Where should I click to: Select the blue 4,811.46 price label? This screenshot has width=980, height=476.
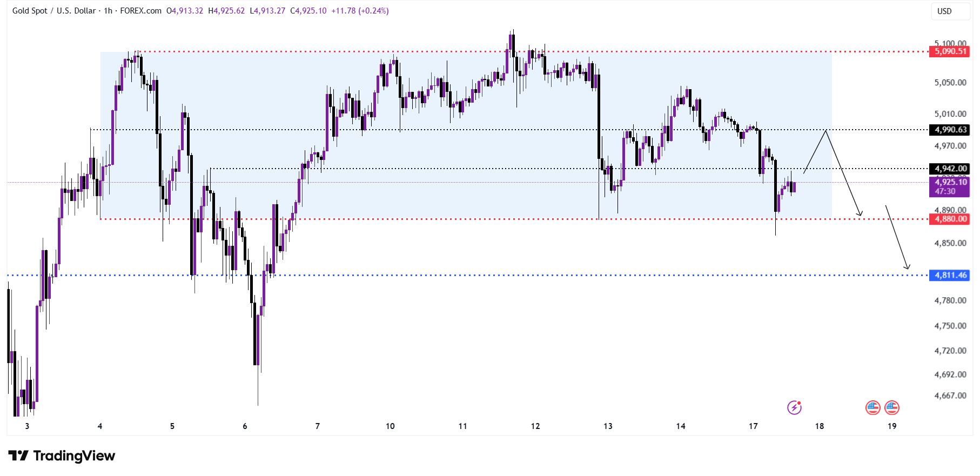coord(949,275)
